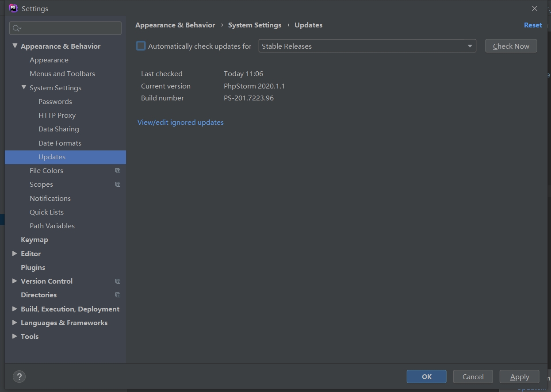This screenshot has height=392, width=551.
Task: Enable automatically check updates checkbox
Action: [x=141, y=46]
